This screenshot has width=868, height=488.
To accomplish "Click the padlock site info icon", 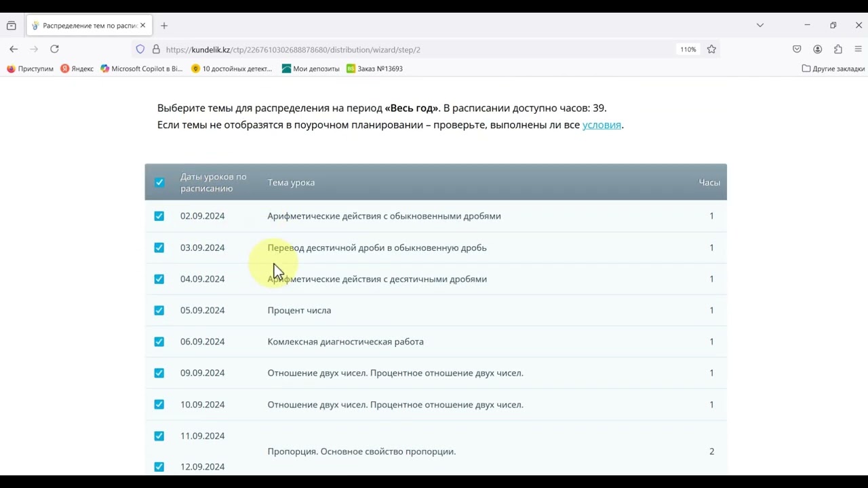I will [x=156, y=49].
